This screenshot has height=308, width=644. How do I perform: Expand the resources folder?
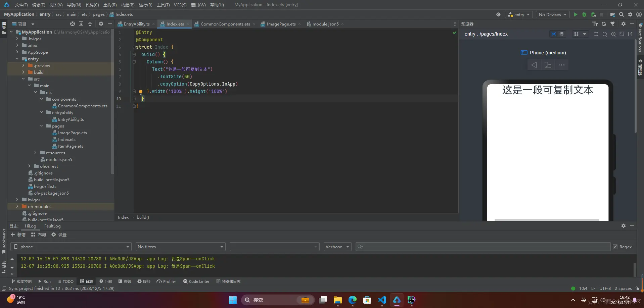[x=35, y=153]
